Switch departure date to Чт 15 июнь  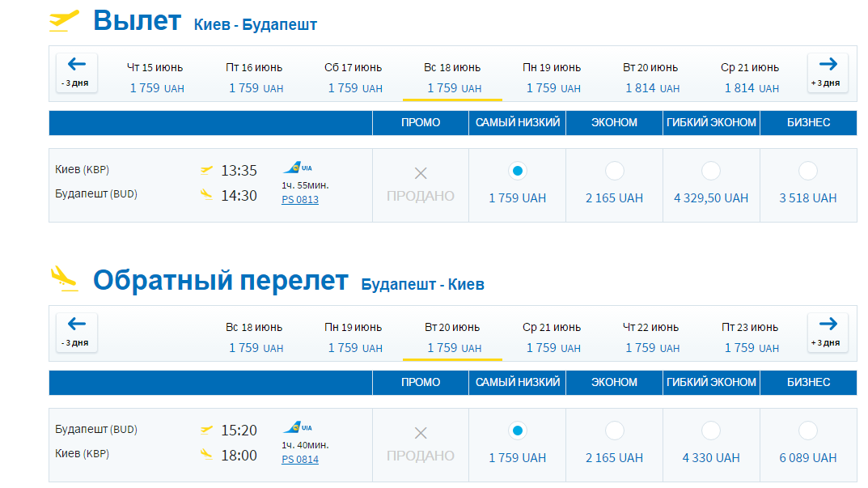point(155,78)
